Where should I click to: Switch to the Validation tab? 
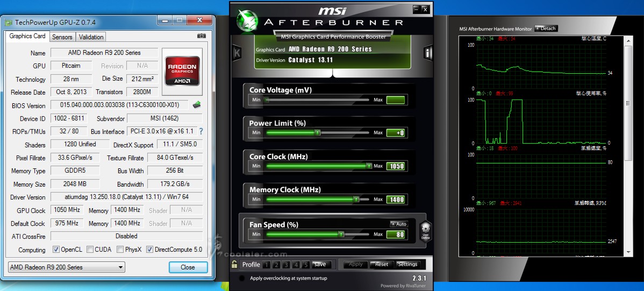(x=91, y=37)
